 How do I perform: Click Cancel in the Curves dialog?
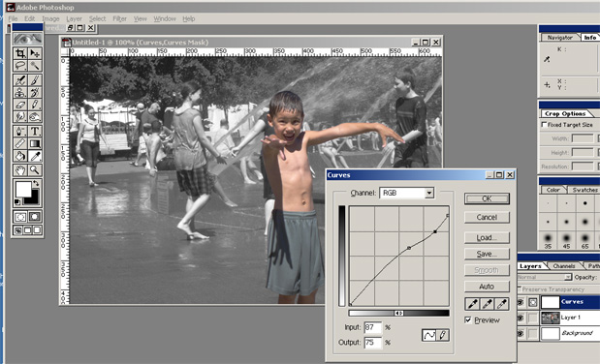click(x=487, y=217)
